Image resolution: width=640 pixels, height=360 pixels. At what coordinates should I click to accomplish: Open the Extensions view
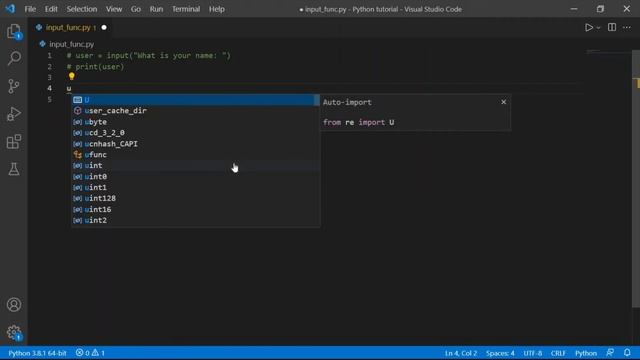click(14, 142)
